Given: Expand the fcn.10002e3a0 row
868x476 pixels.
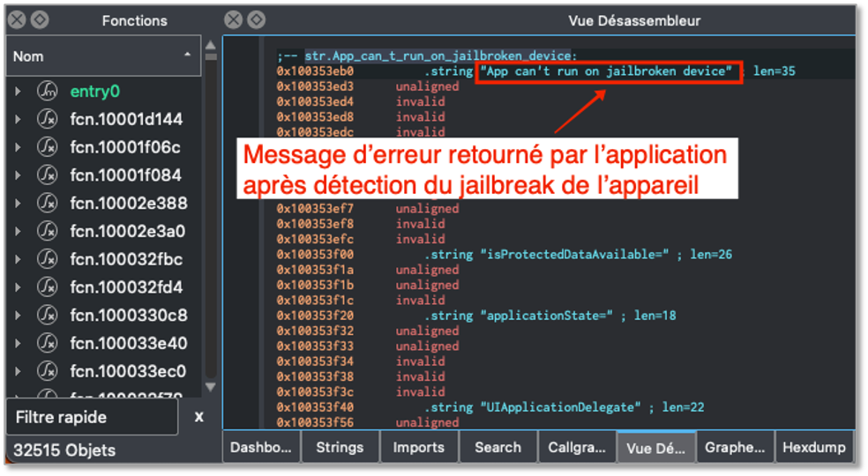Looking at the screenshot, I should 18,231.
